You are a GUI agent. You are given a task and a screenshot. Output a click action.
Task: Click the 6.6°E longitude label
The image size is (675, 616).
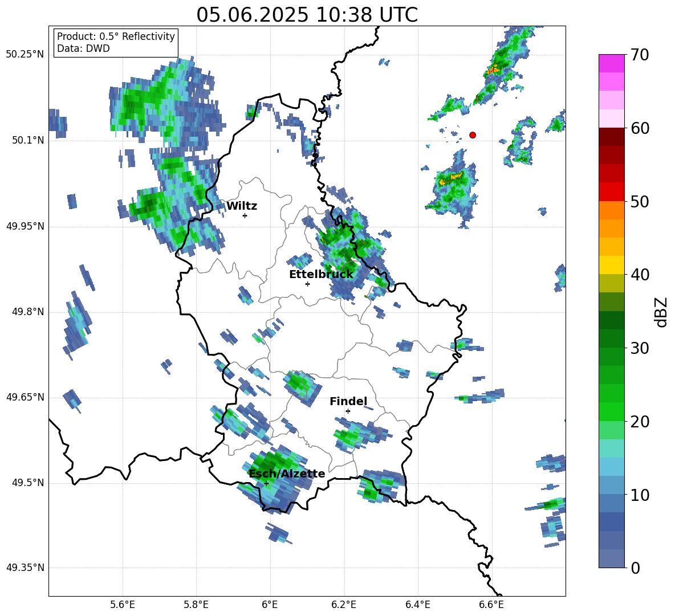click(491, 605)
